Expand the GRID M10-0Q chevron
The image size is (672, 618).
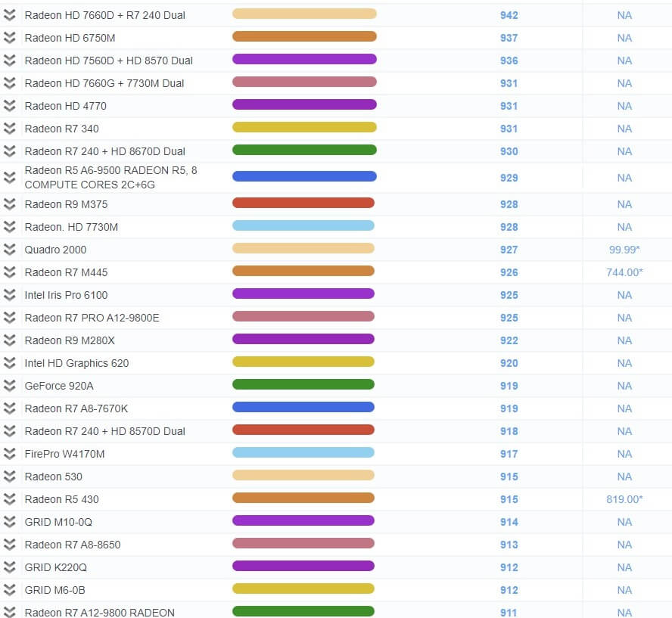(9, 522)
